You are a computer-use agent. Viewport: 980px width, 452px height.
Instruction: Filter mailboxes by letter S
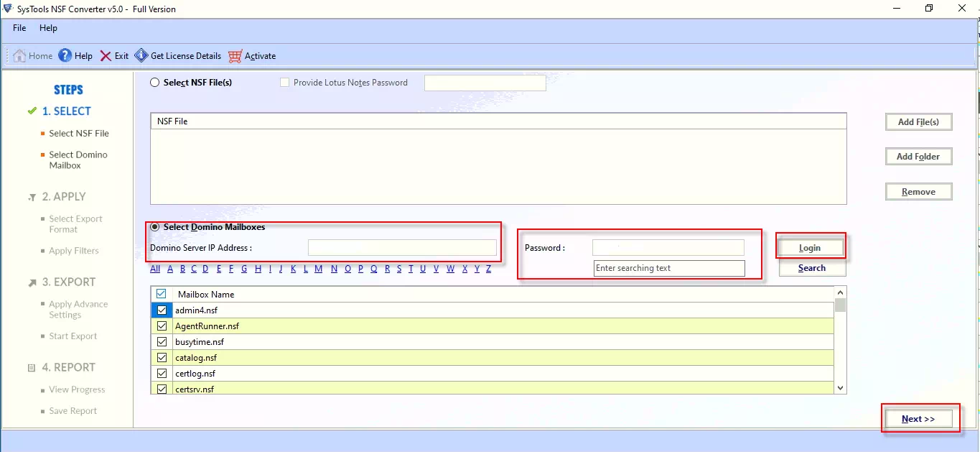pyautogui.click(x=398, y=269)
